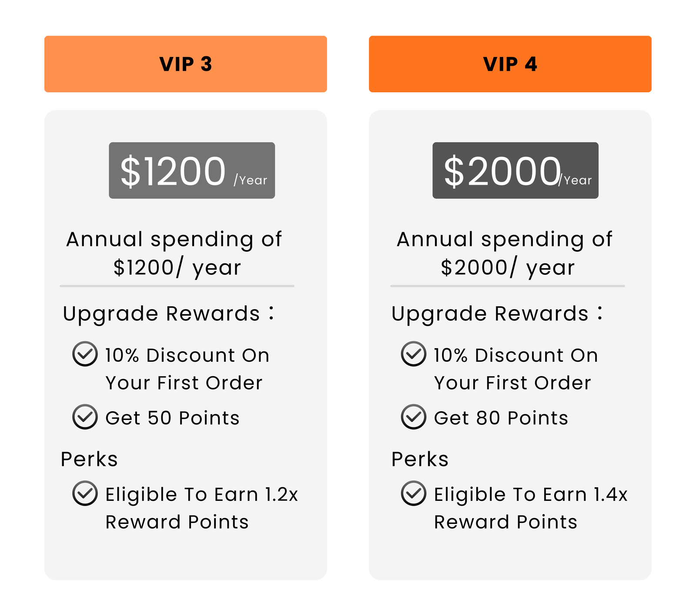Click the checkmark icon beside VIP 3's 10% discount

click(85, 354)
